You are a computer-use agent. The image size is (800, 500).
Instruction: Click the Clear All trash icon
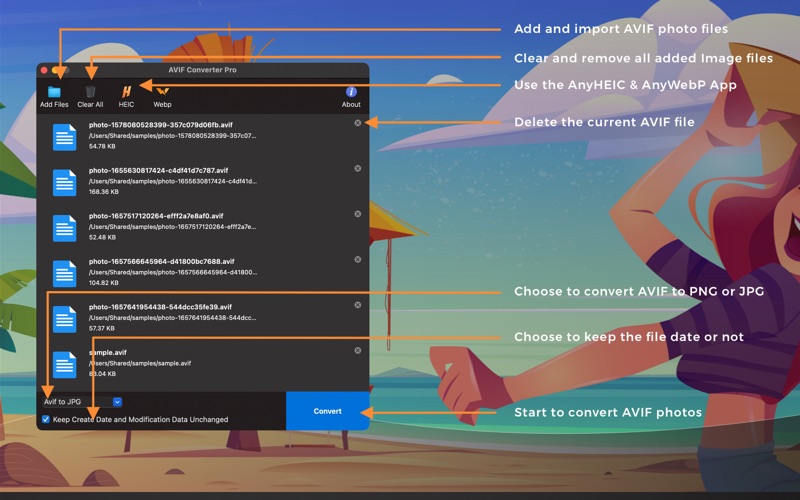pyautogui.click(x=90, y=92)
